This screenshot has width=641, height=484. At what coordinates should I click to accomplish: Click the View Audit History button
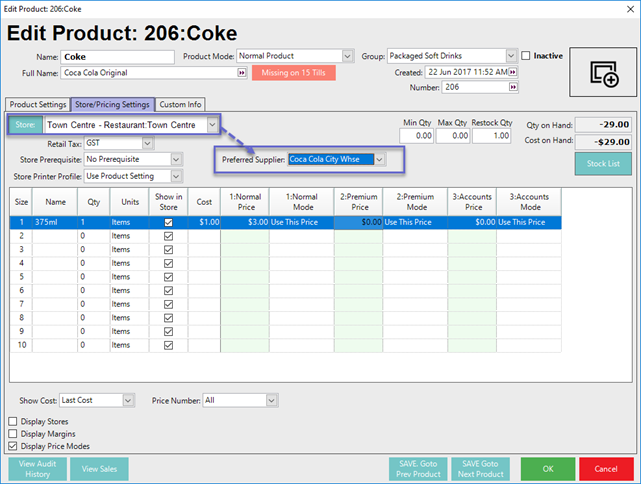point(37,468)
